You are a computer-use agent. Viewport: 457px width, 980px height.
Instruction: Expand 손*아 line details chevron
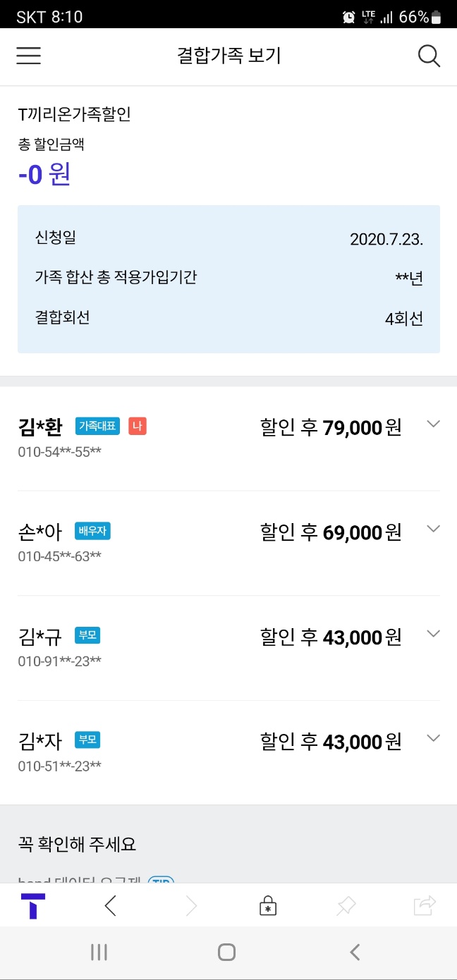pos(434,529)
